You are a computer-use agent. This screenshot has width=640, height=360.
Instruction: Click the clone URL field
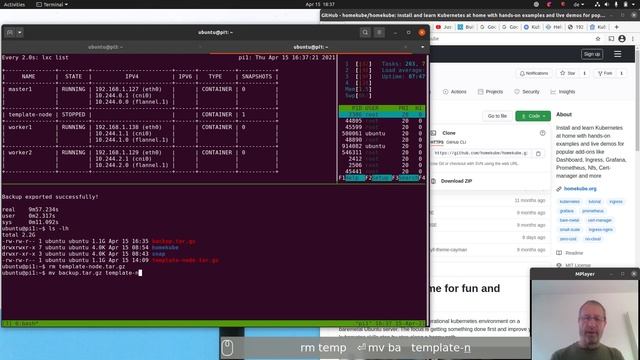(481, 153)
